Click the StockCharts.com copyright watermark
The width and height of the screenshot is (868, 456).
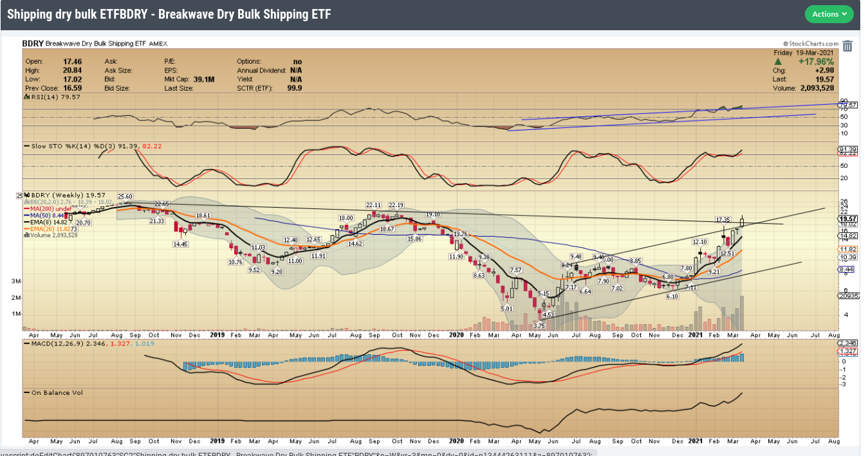tap(811, 43)
